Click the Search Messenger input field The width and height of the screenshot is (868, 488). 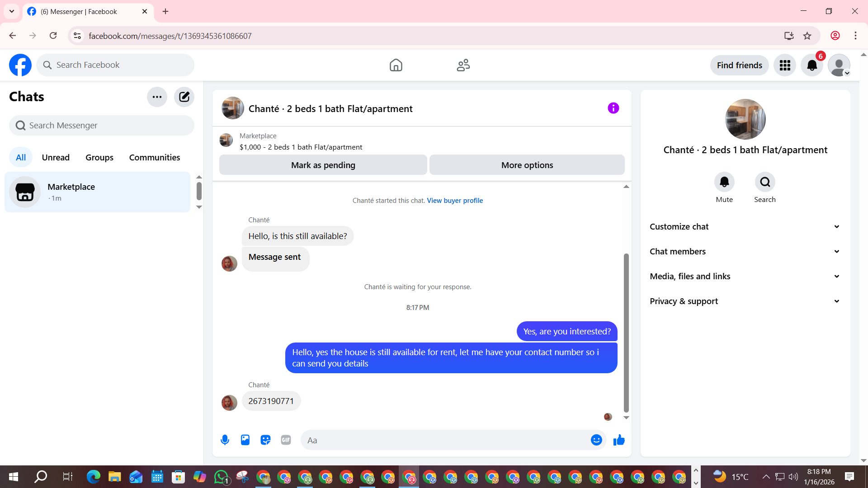pyautogui.click(x=102, y=126)
